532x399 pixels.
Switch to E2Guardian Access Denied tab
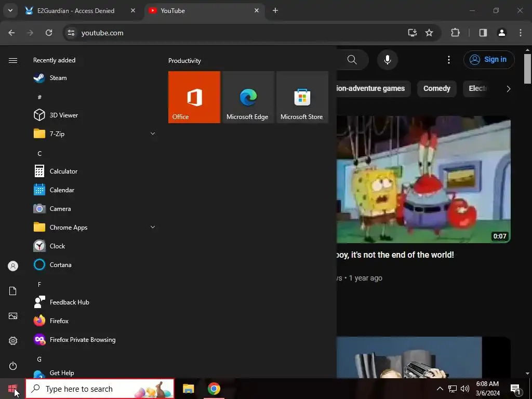(81, 11)
